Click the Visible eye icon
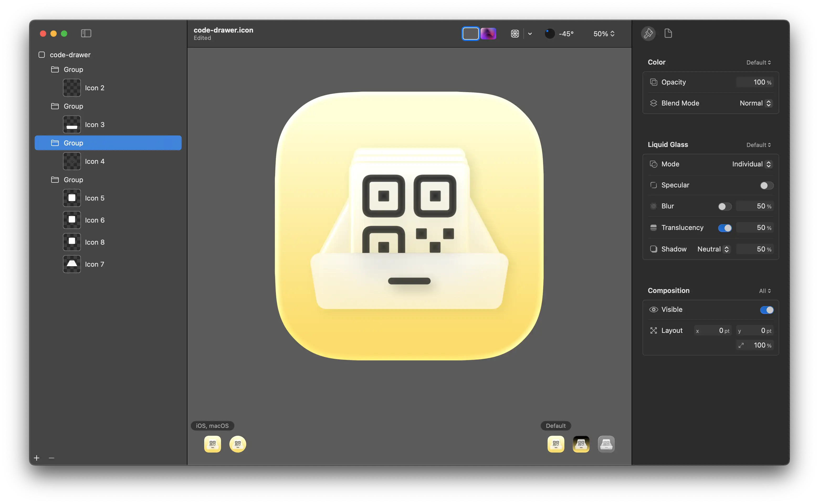This screenshot has width=819, height=504. click(x=653, y=310)
